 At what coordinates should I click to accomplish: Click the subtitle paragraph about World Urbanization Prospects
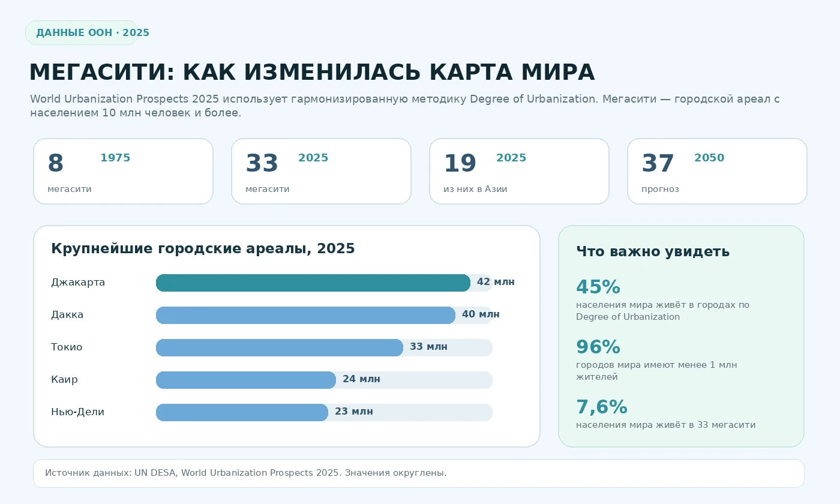click(x=405, y=106)
